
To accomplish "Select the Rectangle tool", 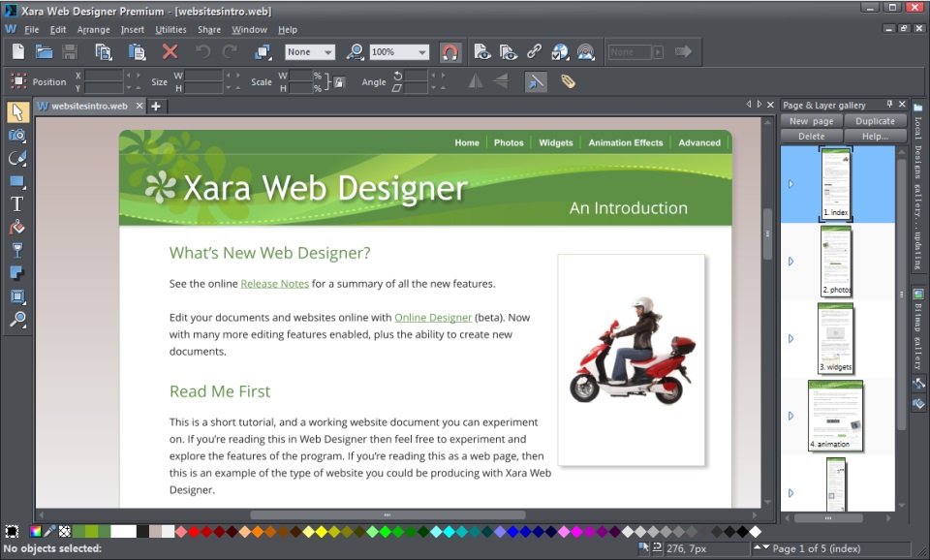I will [x=17, y=181].
